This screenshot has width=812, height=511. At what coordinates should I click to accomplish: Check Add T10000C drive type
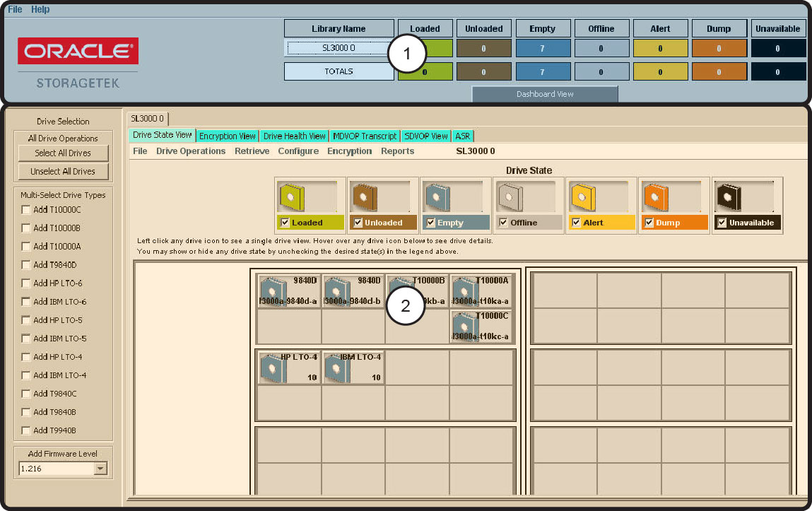[x=26, y=210]
